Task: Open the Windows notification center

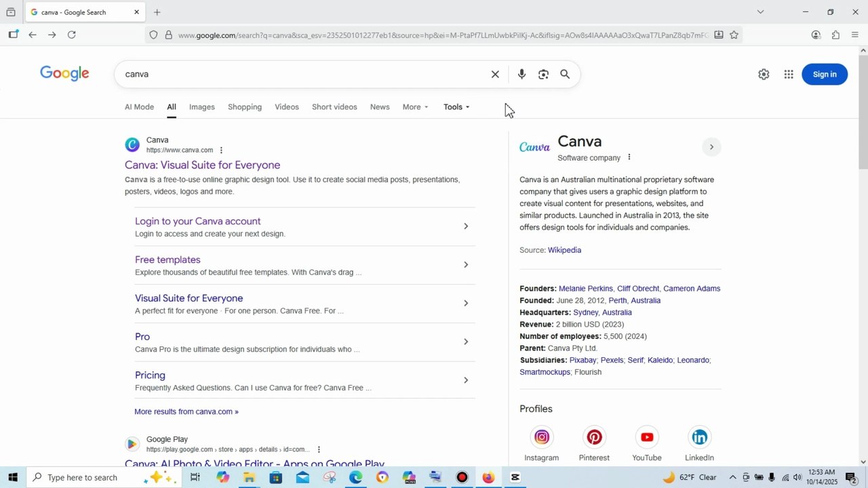Action: [851, 477]
